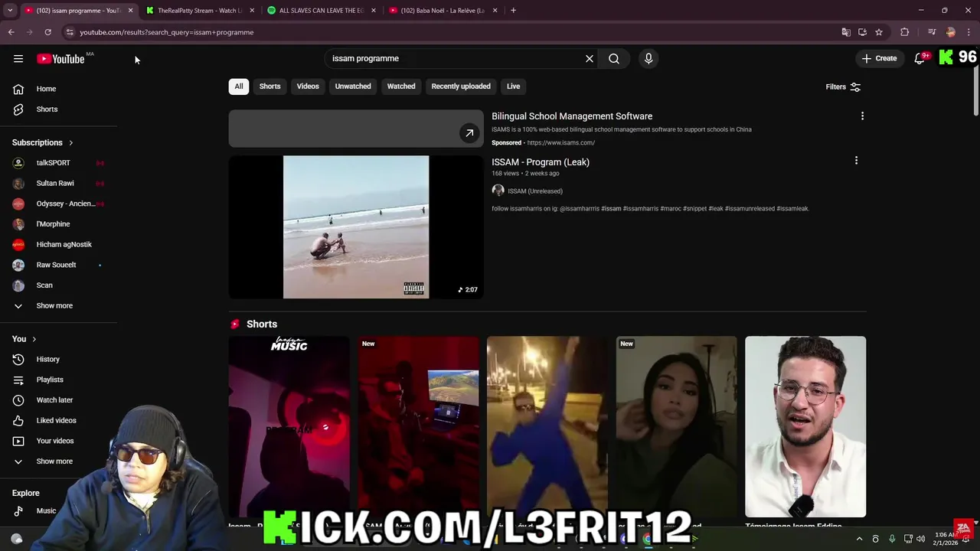Screen dimensions: 980x551
Task: Open the hashtag #issamharris in the description
Action: coord(640,208)
